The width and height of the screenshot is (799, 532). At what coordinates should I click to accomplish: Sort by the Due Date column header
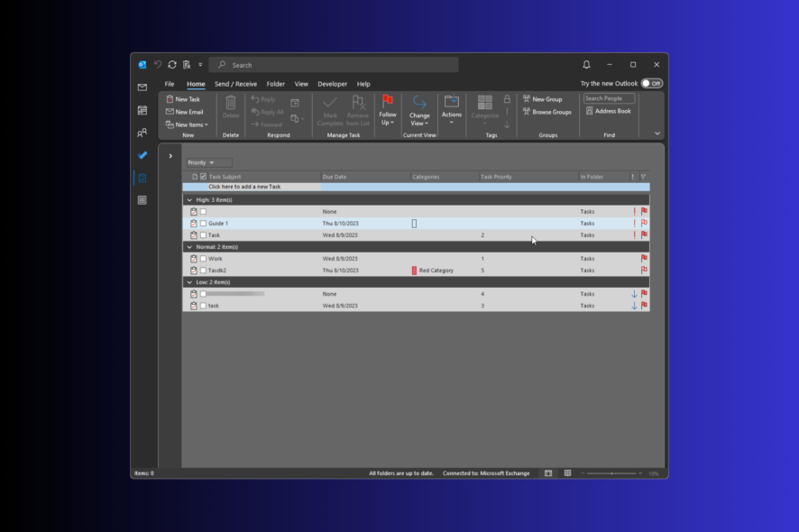tap(365, 177)
